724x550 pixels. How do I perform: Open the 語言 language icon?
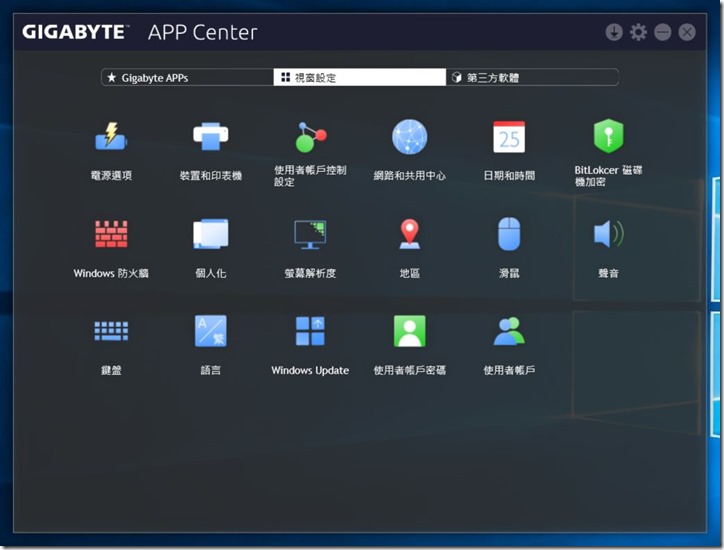[x=211, y=331]
